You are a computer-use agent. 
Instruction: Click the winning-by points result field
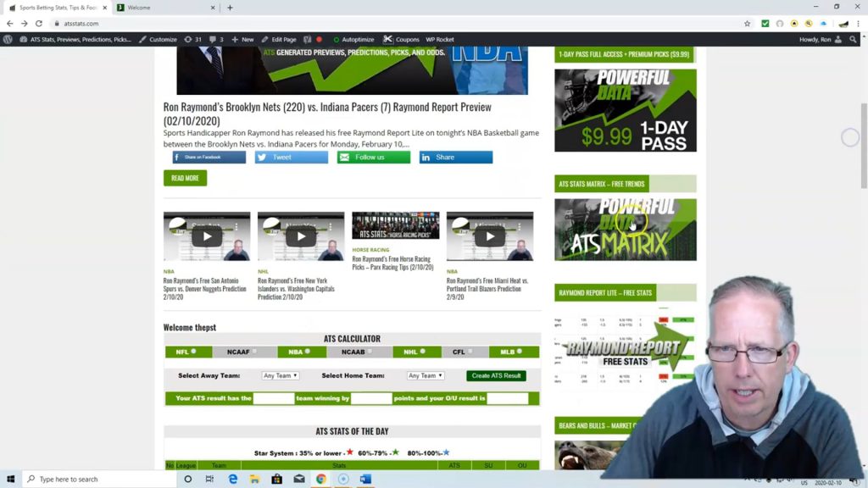[371, 398]
